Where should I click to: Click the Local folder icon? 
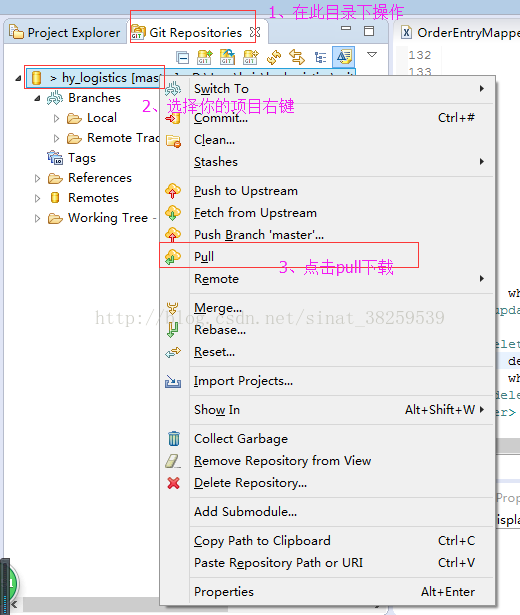coord(74,118)
